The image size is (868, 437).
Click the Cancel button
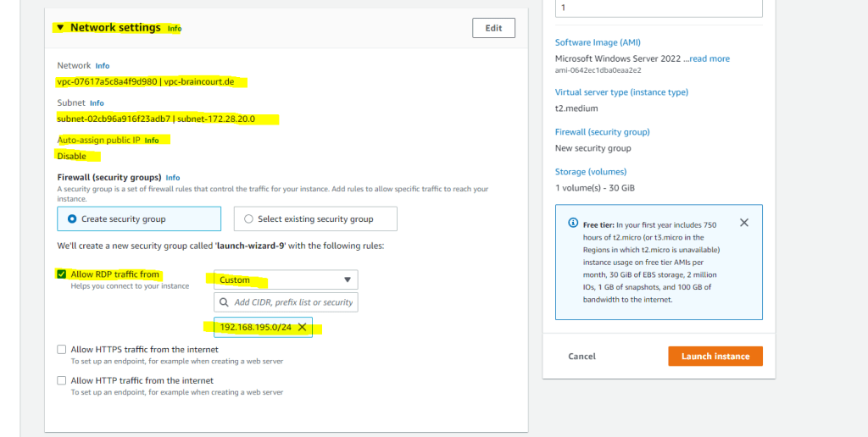tap(581, 357)
